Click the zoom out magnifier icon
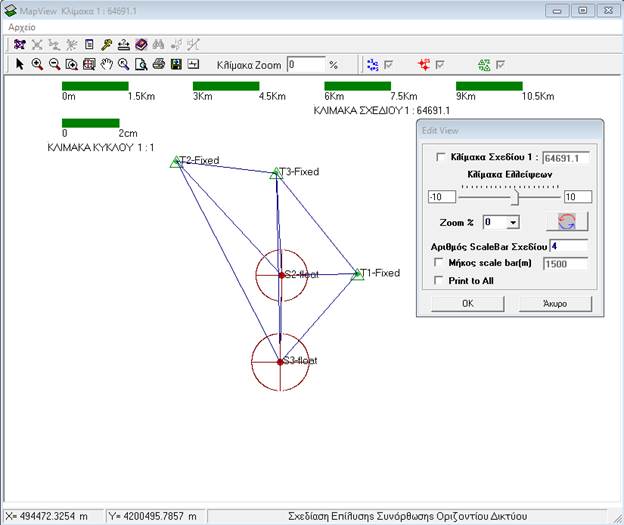The height and width of the screenshot is (525, 624). [54, 64]
